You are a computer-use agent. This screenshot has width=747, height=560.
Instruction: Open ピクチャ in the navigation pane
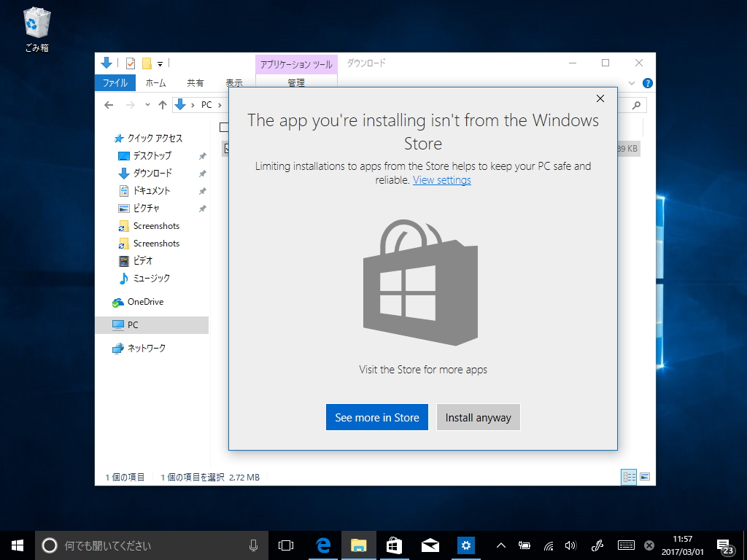pyautogui.click(x=146, y=208)
